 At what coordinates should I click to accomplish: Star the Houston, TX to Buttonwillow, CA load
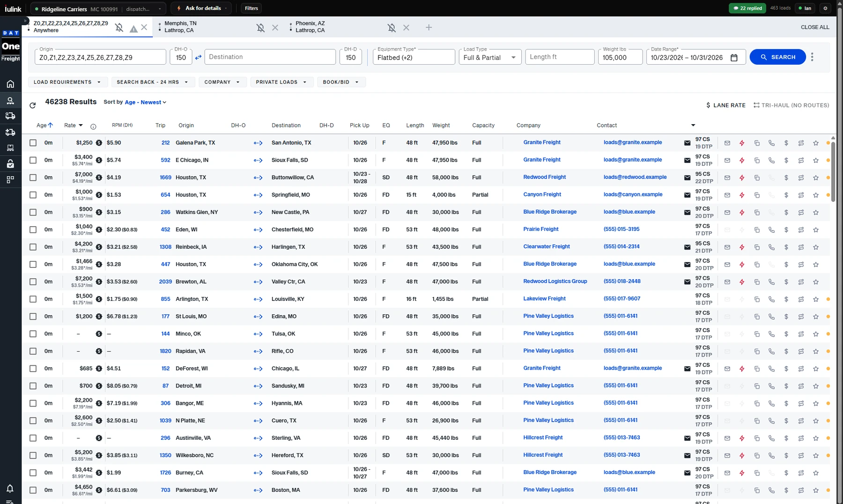pyautogui.click(x=816, y=178)
